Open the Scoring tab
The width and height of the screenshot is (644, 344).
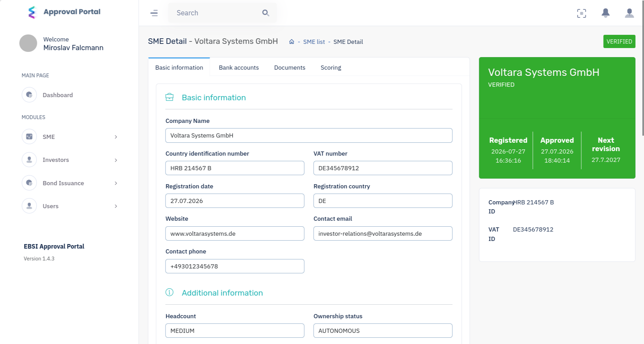[x=331, y=68]
